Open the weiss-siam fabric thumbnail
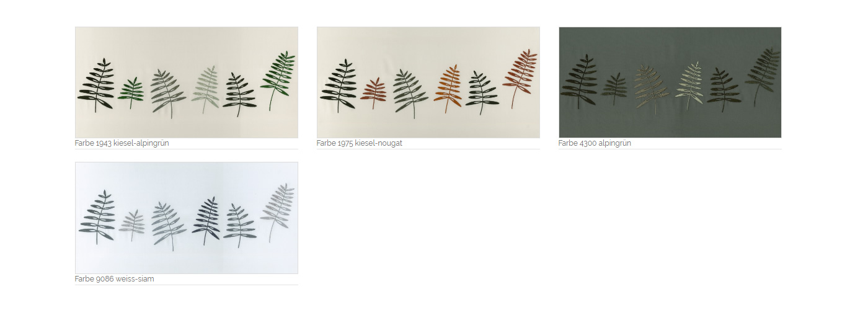 186,218
